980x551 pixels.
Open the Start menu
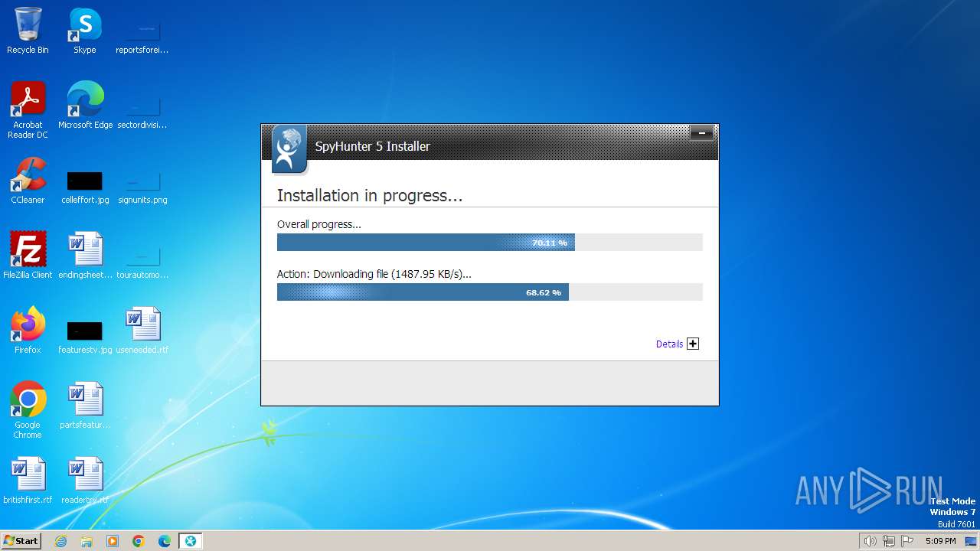coord(21,540)
